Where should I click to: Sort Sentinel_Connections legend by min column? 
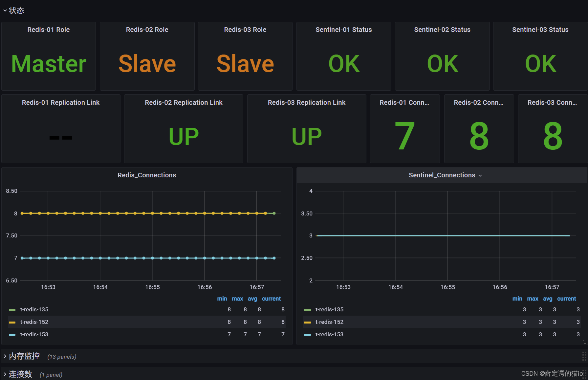pyautogui.click(x=517, y=299)
